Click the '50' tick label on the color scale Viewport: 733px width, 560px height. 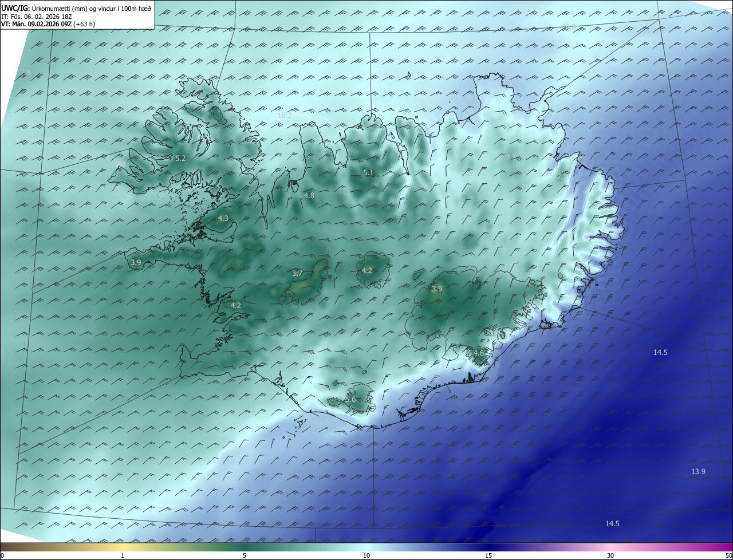pyautogui.click(x=728, y=555)
